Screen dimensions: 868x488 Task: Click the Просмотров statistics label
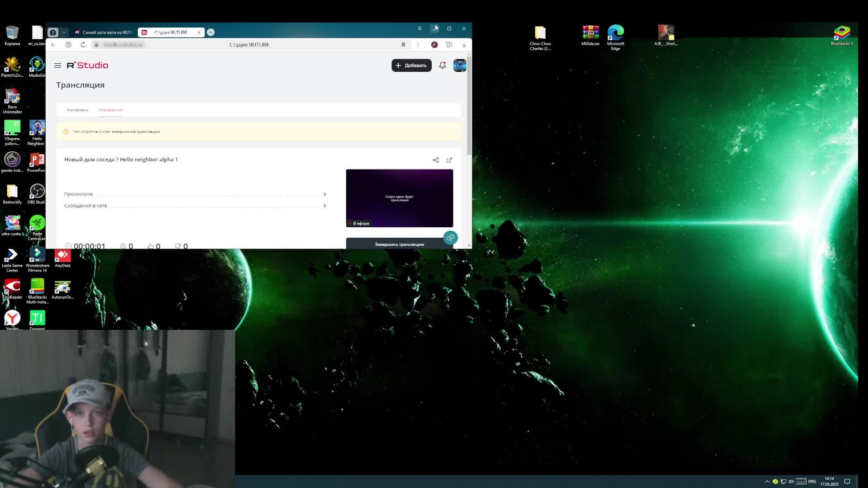point(78,194)
